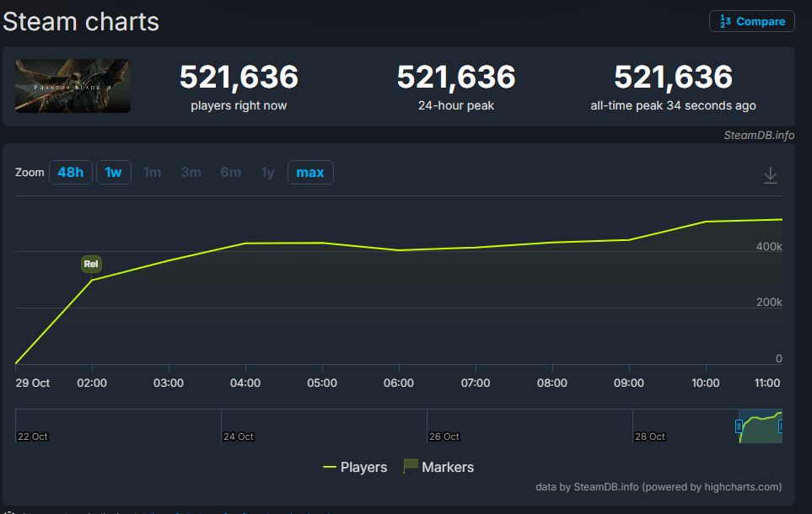This screenshot has width=812, height=514.
Task: Click the 26 Oct navigator date label
Action: (444, 436)
